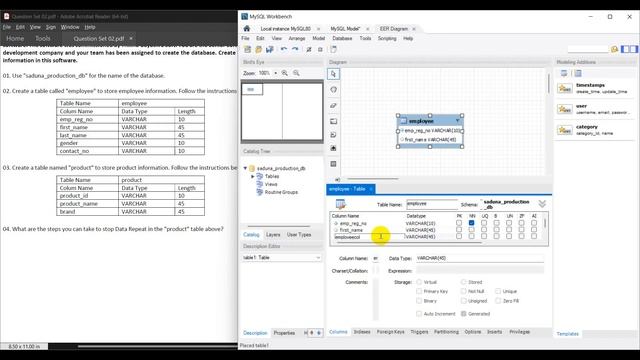The width and height of the screenshot is (640, 360).
Task: Redo action in Workbench toolbar
Action: click(295, 49)
